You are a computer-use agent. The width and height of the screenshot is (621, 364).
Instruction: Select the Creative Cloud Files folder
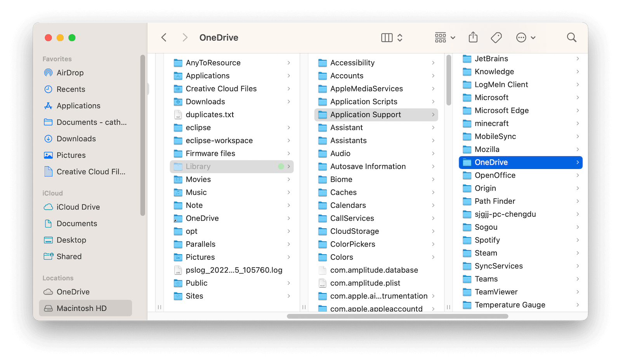click(x=232, y=89)
